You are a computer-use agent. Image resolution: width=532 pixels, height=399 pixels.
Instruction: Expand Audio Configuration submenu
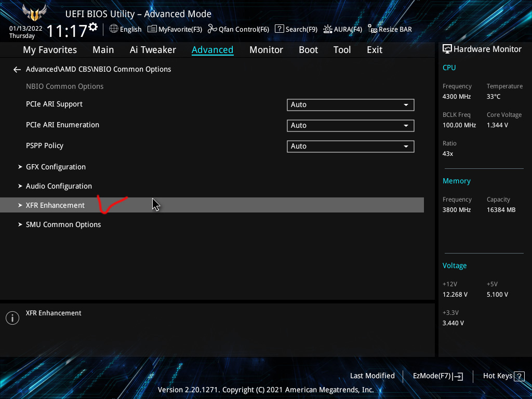[59, 186]
